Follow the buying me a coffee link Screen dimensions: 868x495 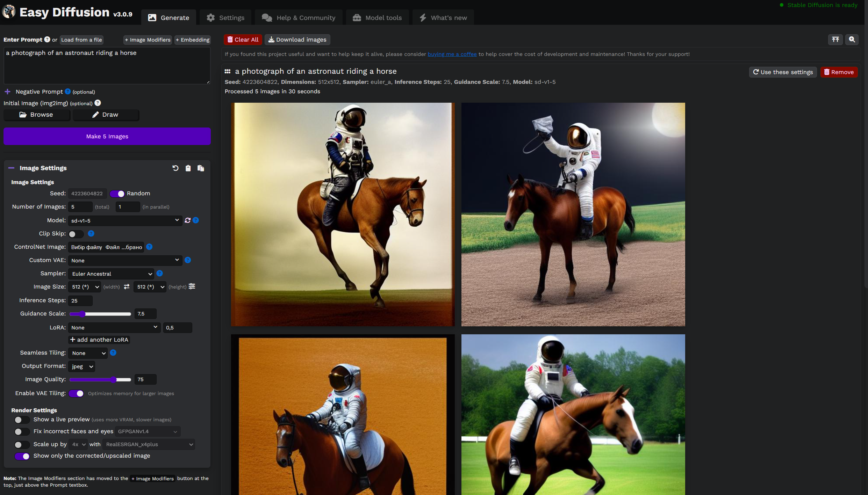click(452, 54)
